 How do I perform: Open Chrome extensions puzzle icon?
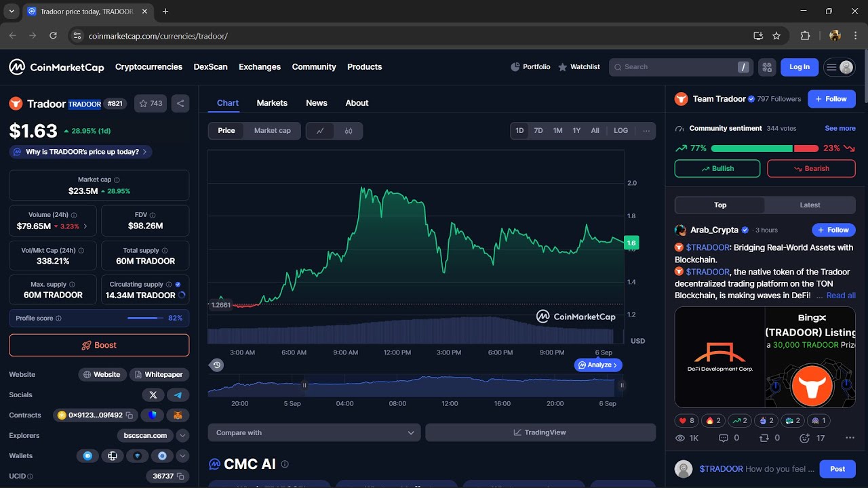coord(805,36)
